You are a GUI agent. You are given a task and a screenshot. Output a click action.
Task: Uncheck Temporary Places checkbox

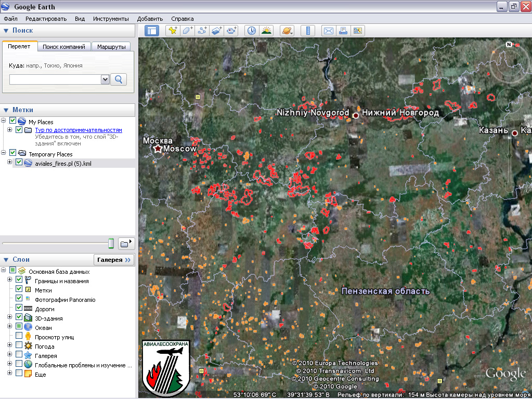(12, 153)
